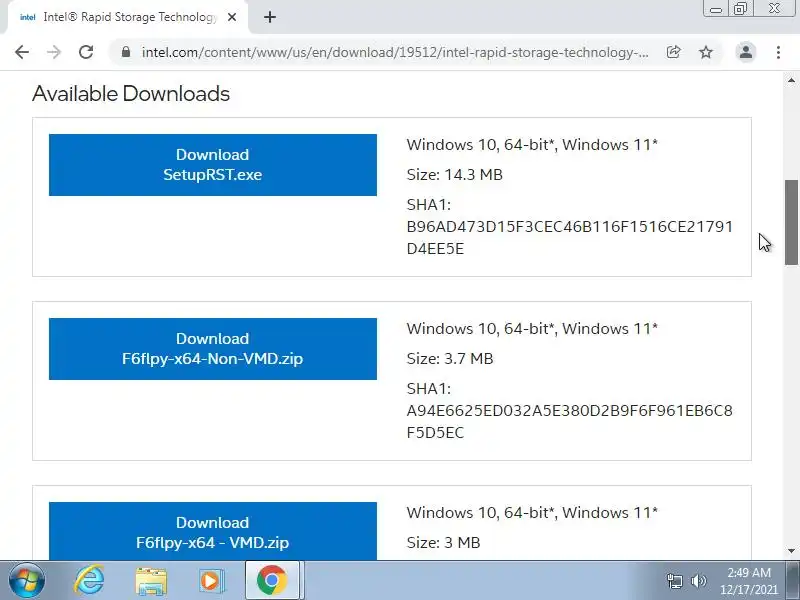Go back to the previous page

coord(22,52)
